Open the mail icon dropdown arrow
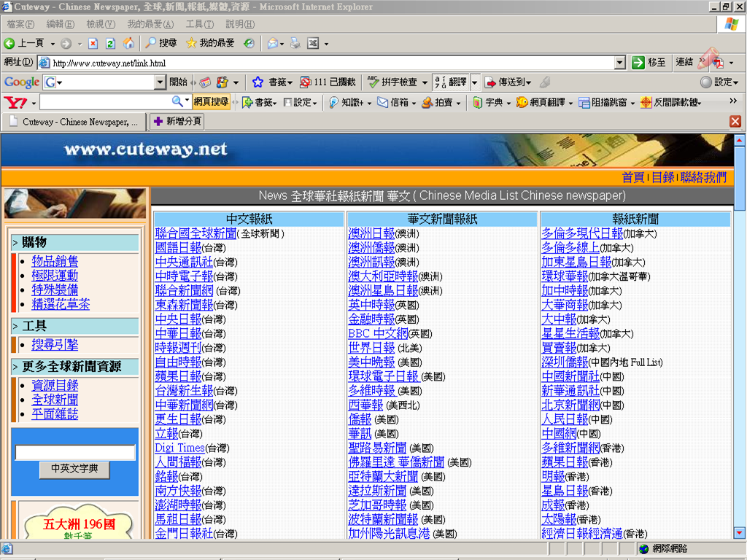 (x=282, y=44)
